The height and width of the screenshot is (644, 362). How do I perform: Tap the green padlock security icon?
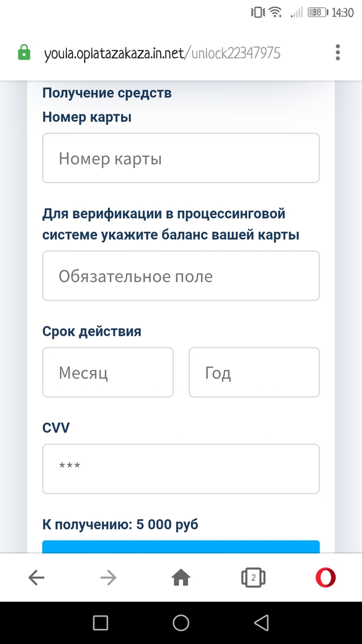pyautogui.click(x=24, y=52)
